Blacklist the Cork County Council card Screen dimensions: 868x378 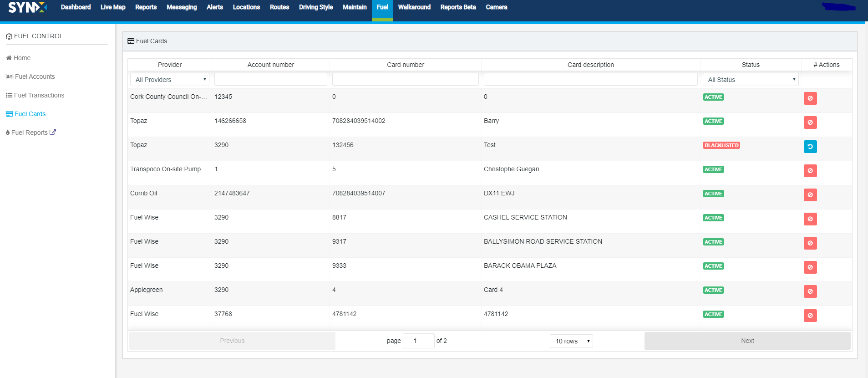point(810,98)
